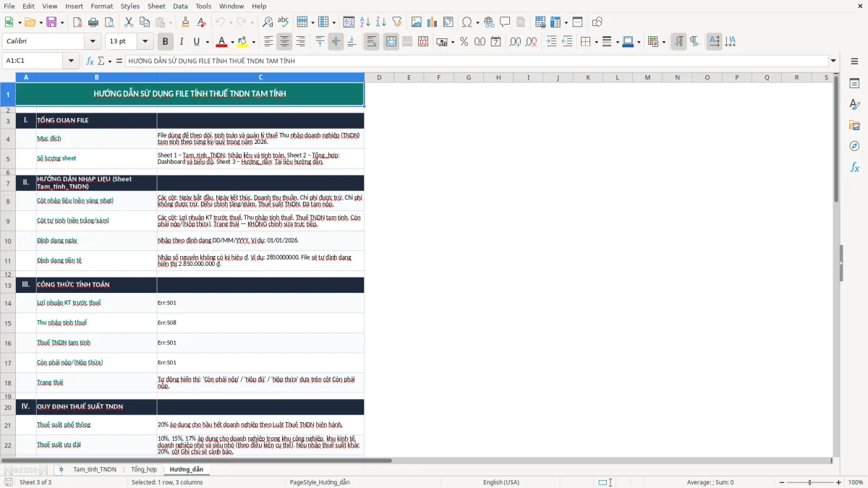Click the Format as Percent icon
The height and width of the screenshot is (488, 868).
click(464, 42)
